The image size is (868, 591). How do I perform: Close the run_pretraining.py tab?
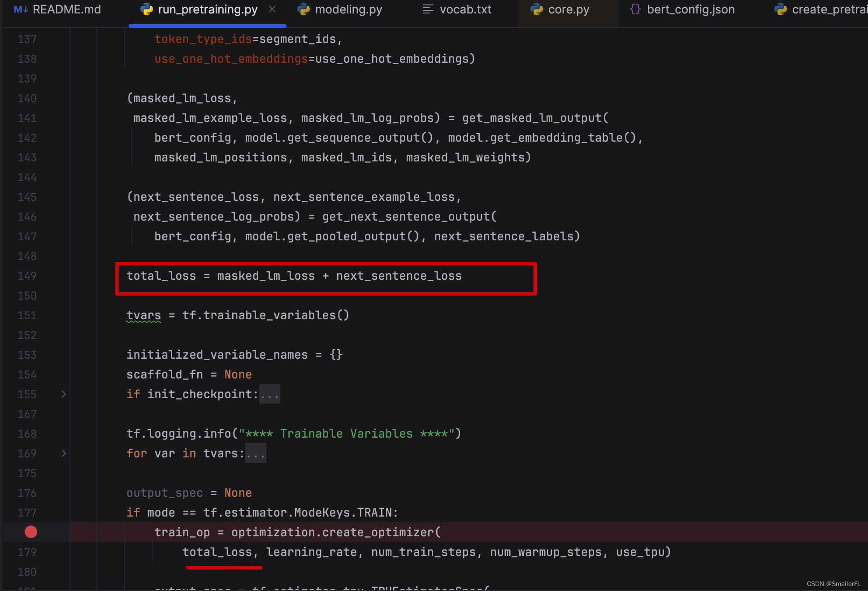tap(272, 9)
